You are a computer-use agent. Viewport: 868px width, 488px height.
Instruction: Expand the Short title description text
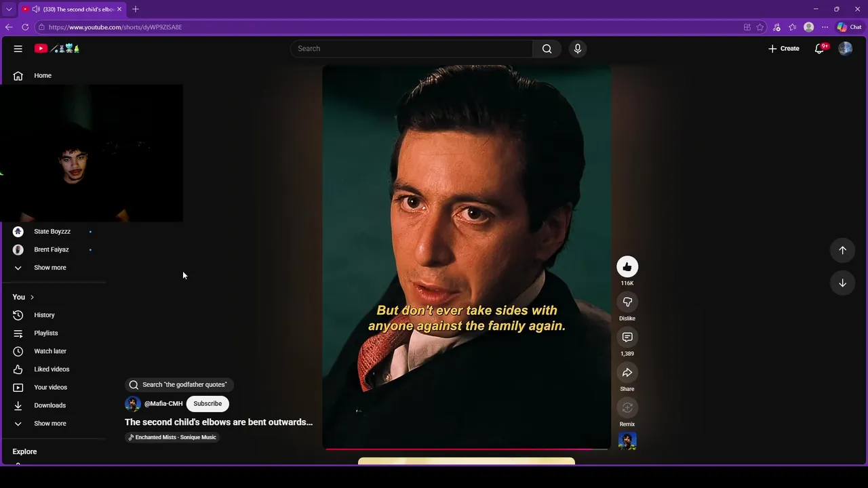click(x=218, y=422)
